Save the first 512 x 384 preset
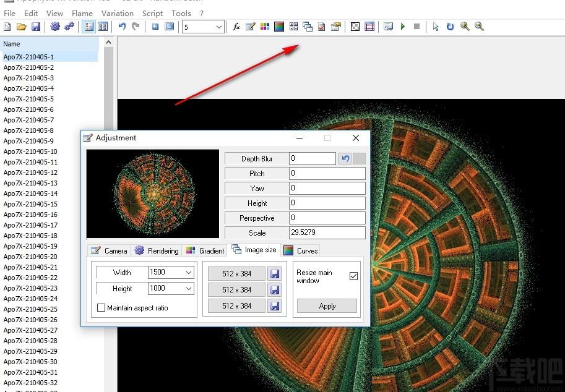Screen dimensions: 565x392 (x=275, y=274)
